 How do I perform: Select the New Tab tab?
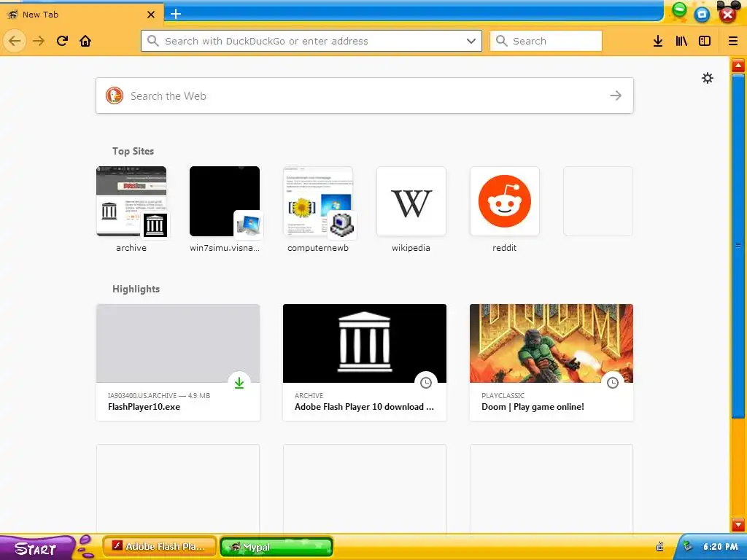click(x=81, y=15)
